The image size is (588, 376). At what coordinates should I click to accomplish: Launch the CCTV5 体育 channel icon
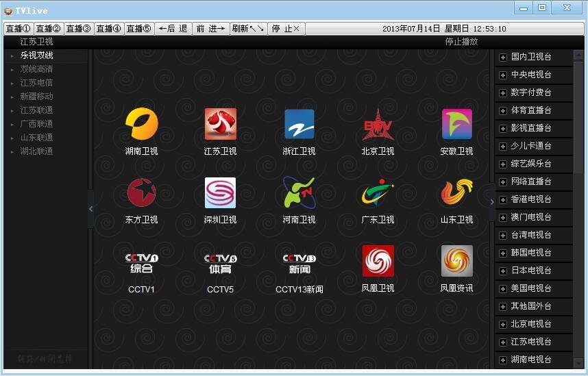point(220,264)
